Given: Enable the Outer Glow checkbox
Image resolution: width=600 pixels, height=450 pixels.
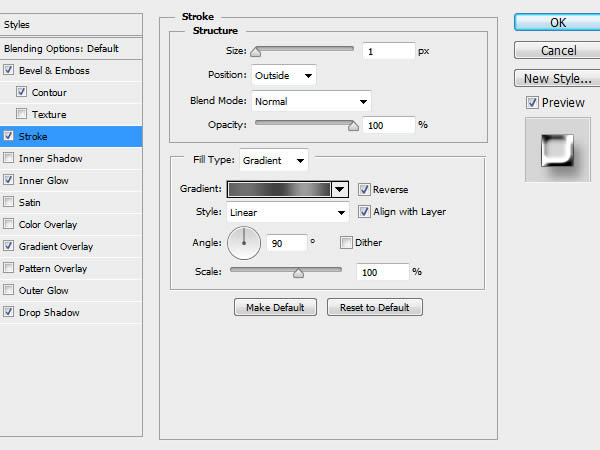Looking at the screenshot, I should click(8, 290).
